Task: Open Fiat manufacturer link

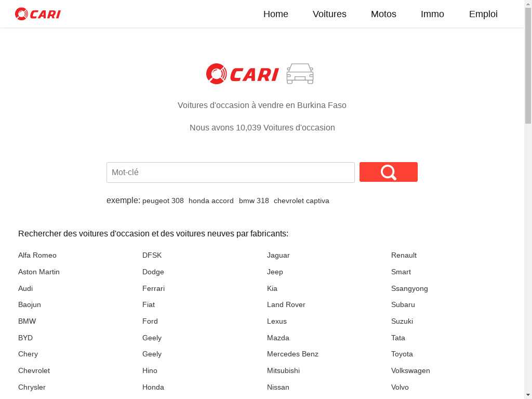Action: coord(149,304)
